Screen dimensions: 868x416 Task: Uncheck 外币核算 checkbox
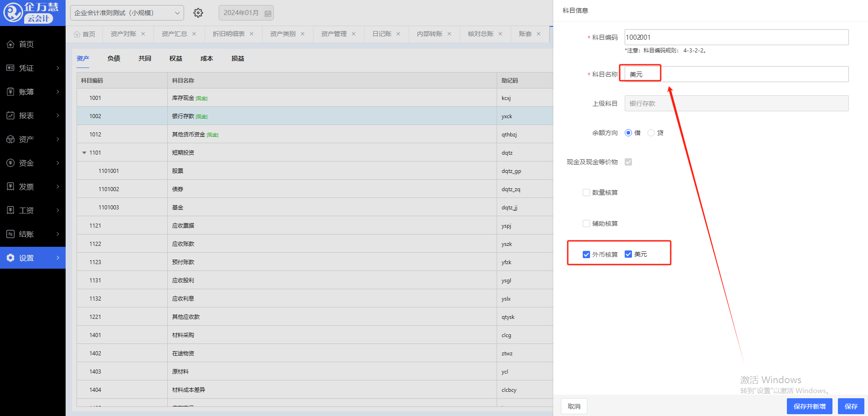pyautogui.click(x=586, y=255)
